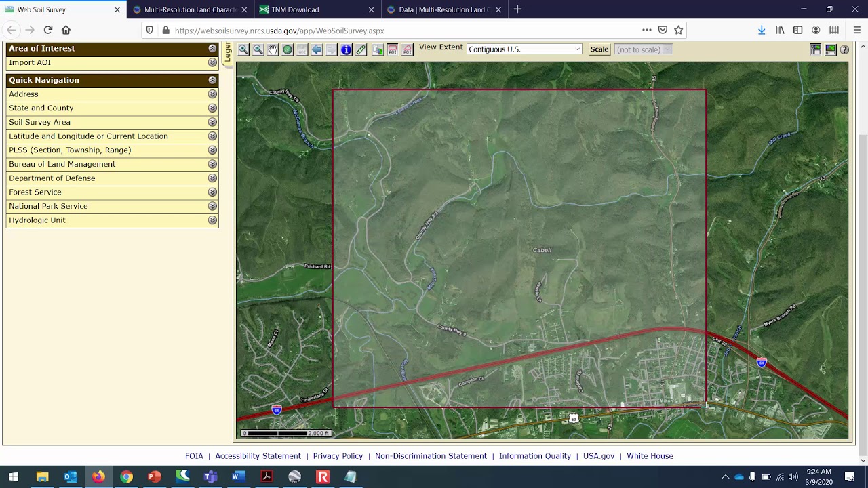
Task: Collapse the Quick Navigation panel
Action: [x=212, y=80]
